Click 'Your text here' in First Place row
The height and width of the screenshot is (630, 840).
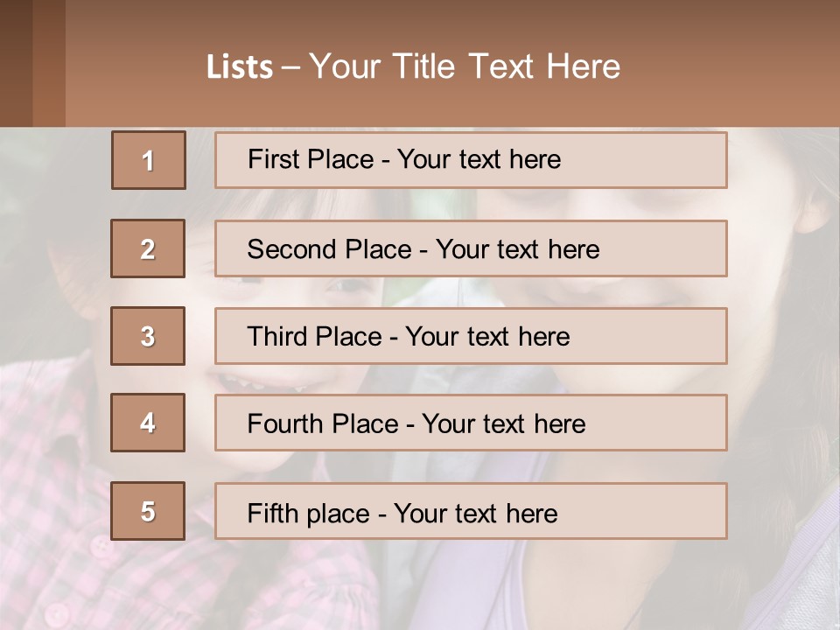(x=479, y=159)
